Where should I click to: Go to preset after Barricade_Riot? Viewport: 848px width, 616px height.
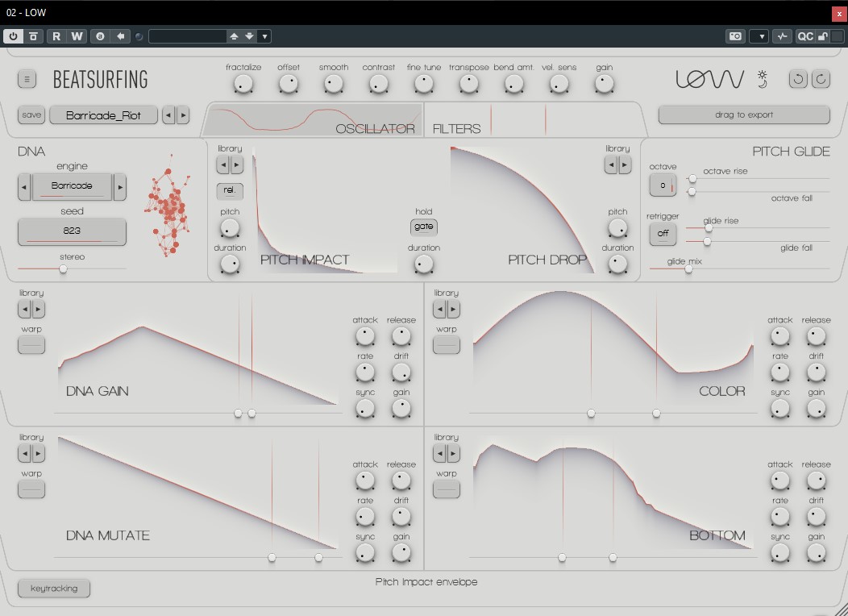[x=183, y=115]
